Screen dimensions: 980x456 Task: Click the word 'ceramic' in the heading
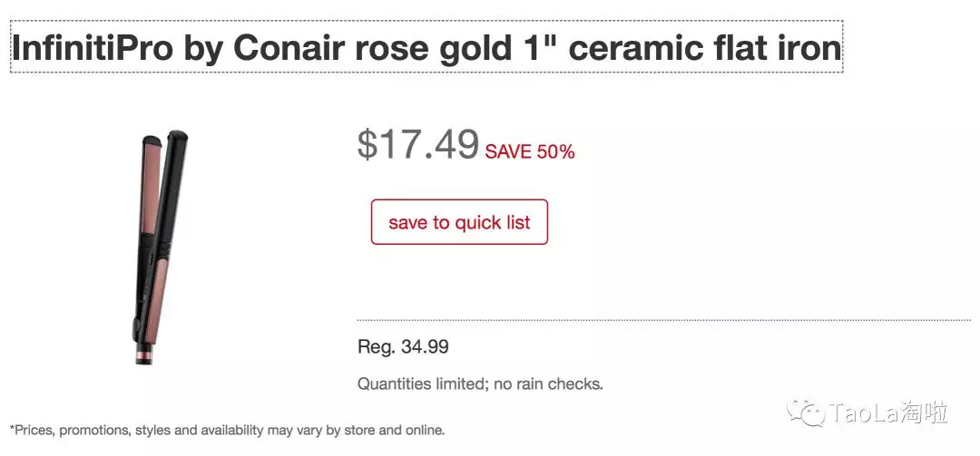click(626, 47)
